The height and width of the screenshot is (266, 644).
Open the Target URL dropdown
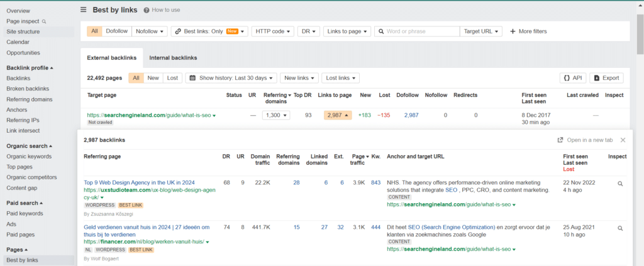point(481,31)
